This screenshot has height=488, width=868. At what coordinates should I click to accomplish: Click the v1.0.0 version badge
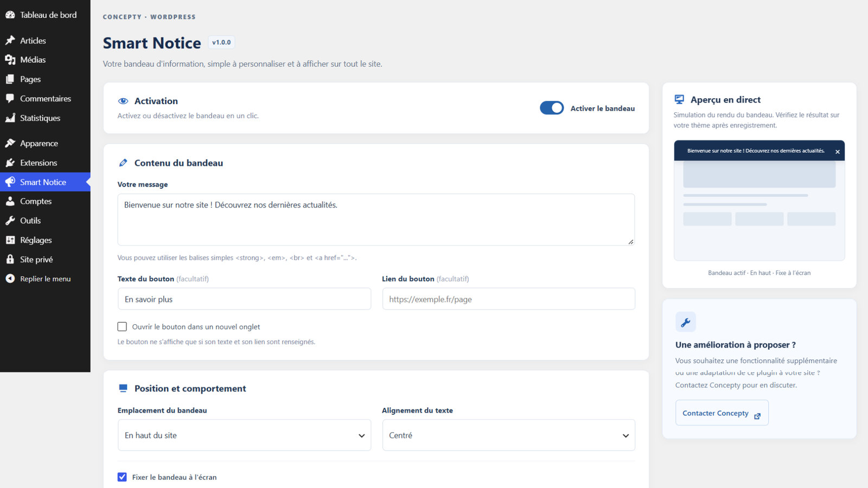coord(221,42)
